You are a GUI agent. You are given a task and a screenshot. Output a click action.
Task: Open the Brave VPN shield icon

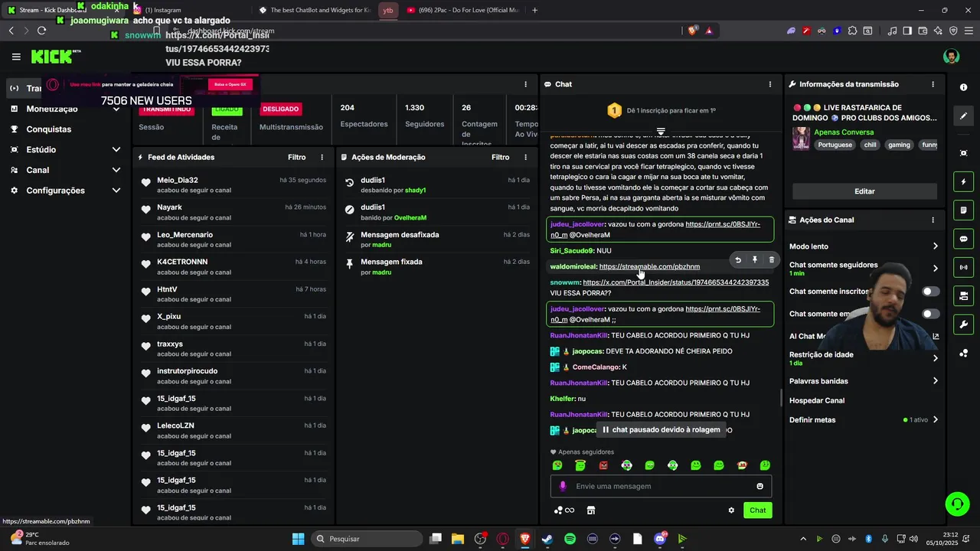point(953,31)
